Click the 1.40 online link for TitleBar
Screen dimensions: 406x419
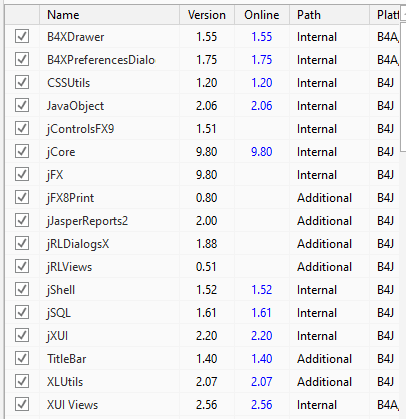pos(262,359)
